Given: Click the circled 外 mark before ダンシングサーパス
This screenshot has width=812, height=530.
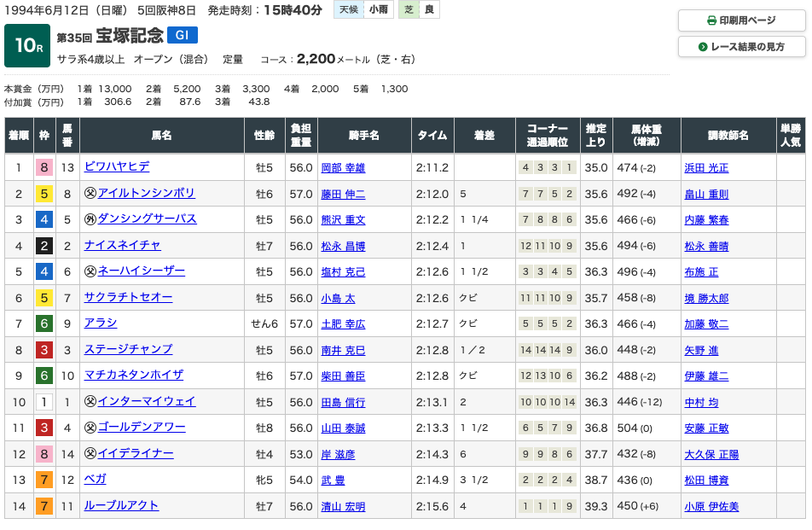Looking at the screenshot, I should [90, 219].
